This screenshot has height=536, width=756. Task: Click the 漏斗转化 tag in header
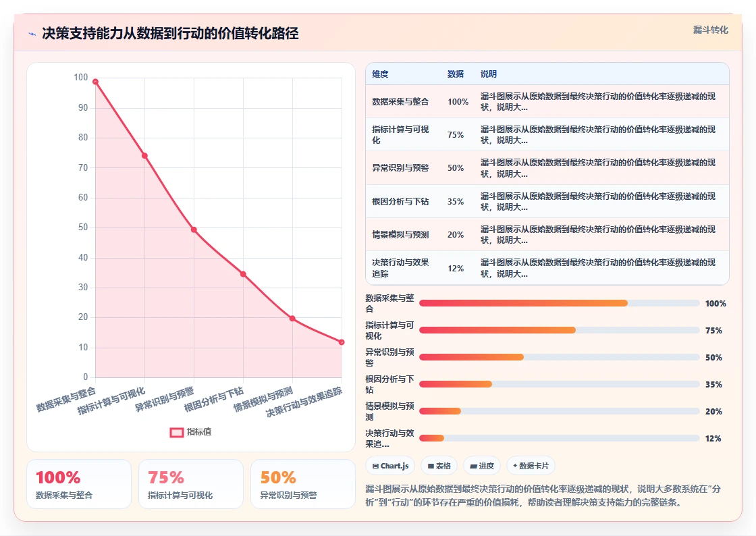[x=710, y=30]
